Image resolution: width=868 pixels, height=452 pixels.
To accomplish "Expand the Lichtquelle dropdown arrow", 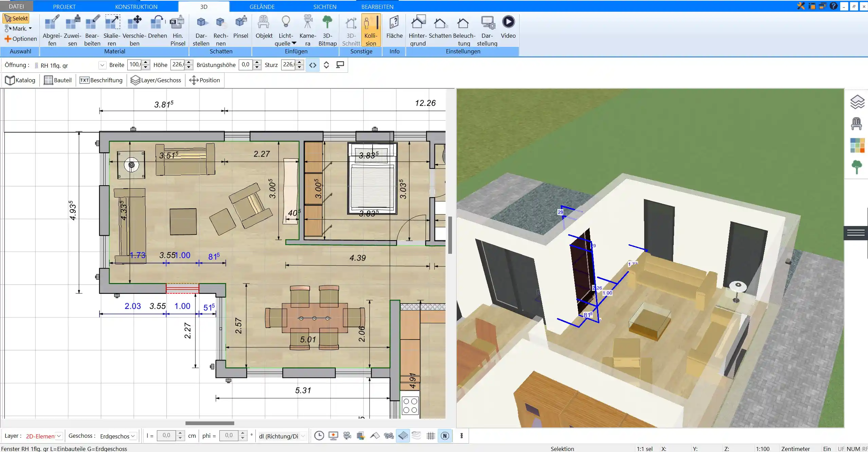I will click(294, 43).
